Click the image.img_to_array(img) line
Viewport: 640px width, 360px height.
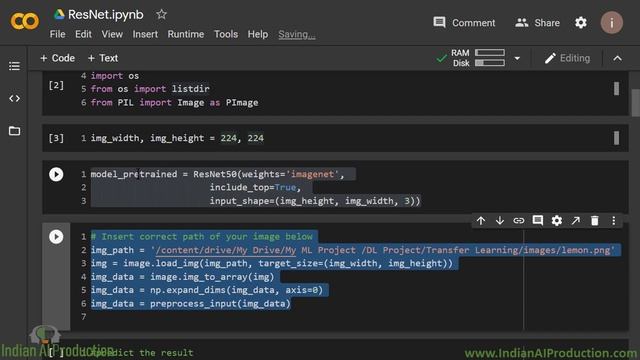182,277
